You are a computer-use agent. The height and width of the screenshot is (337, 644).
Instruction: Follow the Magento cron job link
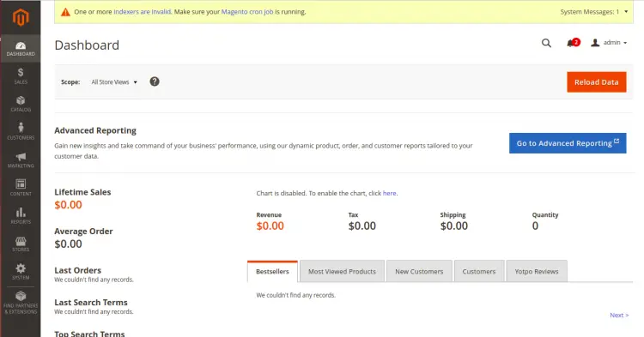point(247,12)
